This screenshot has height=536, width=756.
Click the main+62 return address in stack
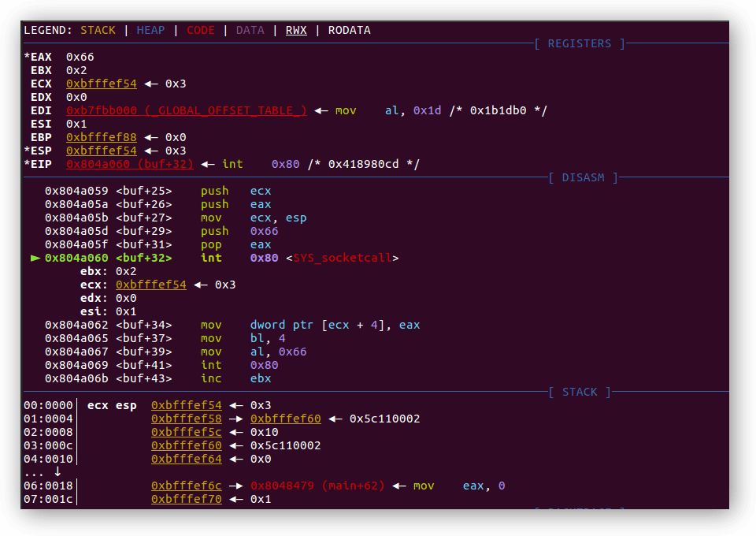pyautogui.click(x=317, y=486)
